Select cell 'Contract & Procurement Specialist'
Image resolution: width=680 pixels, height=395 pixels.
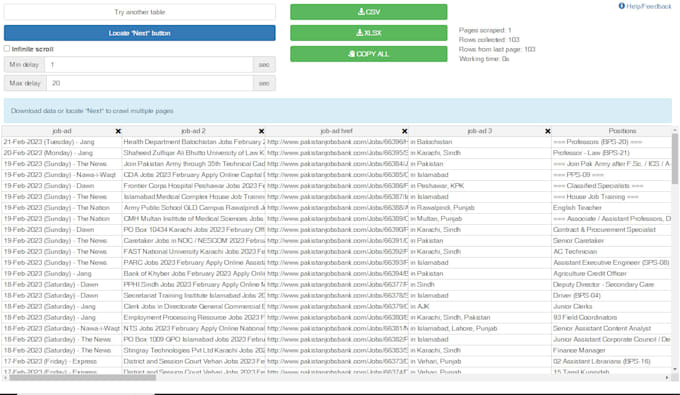(611, 230)
